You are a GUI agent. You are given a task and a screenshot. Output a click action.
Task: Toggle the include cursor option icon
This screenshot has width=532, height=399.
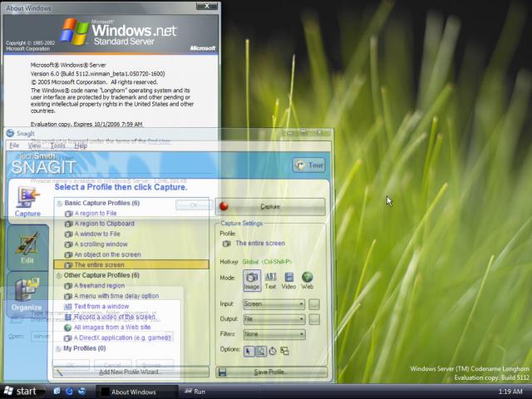pos(249,351)
